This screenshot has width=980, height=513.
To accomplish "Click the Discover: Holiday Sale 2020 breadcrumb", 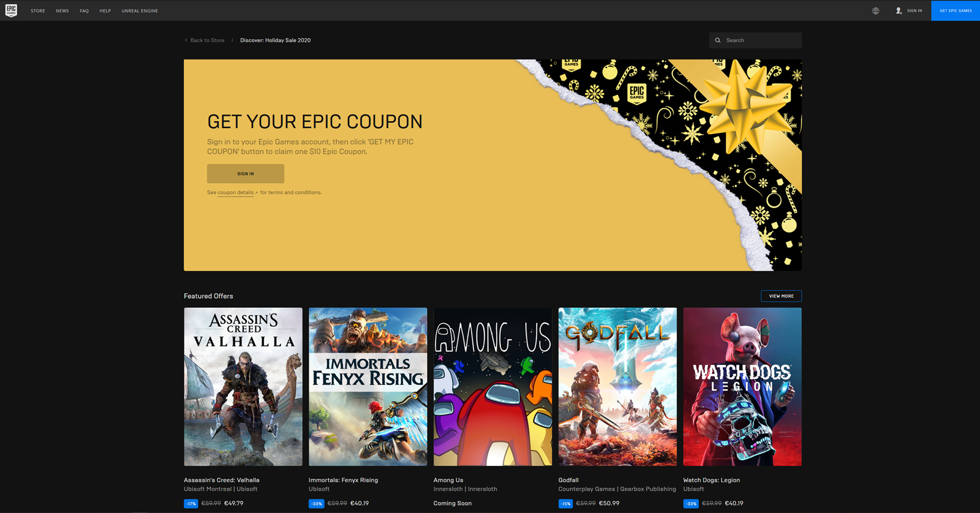I will [276, 40].
